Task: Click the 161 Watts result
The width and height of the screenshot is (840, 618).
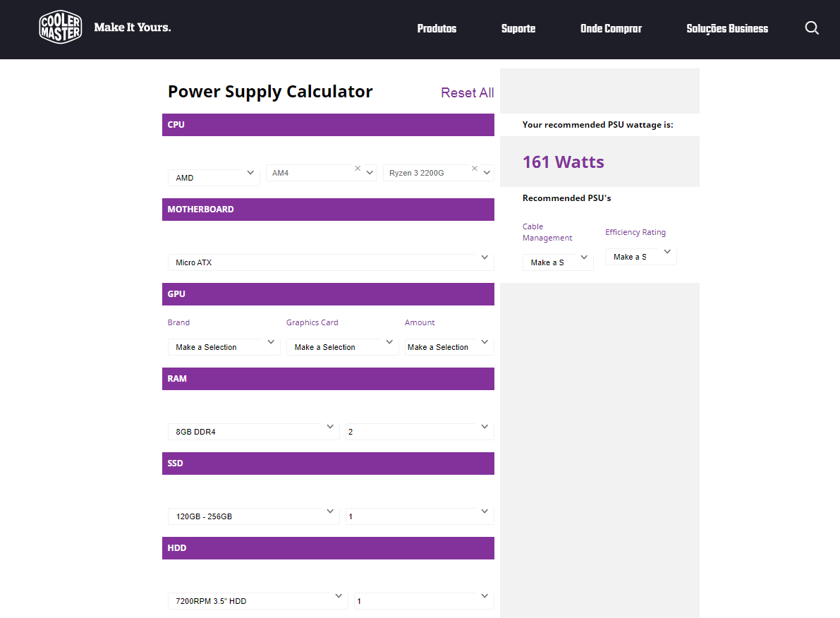Action: coord(563,162)
